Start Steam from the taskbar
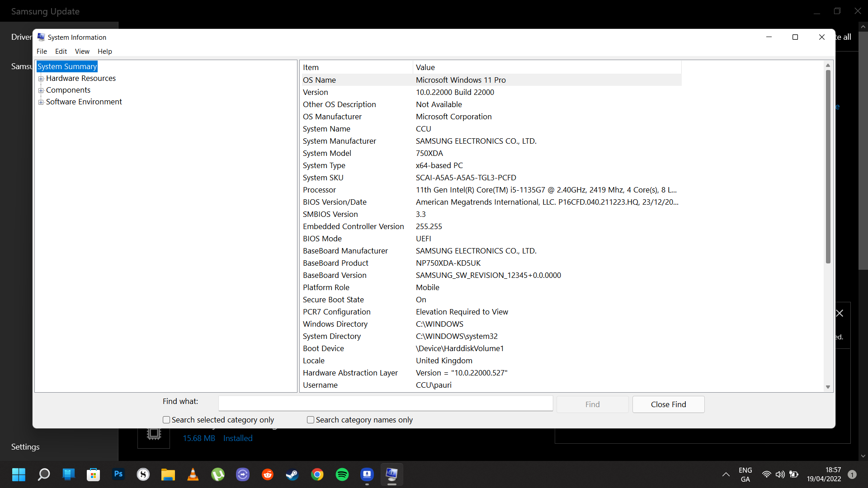The image size is (868, 488). point(292,474)
